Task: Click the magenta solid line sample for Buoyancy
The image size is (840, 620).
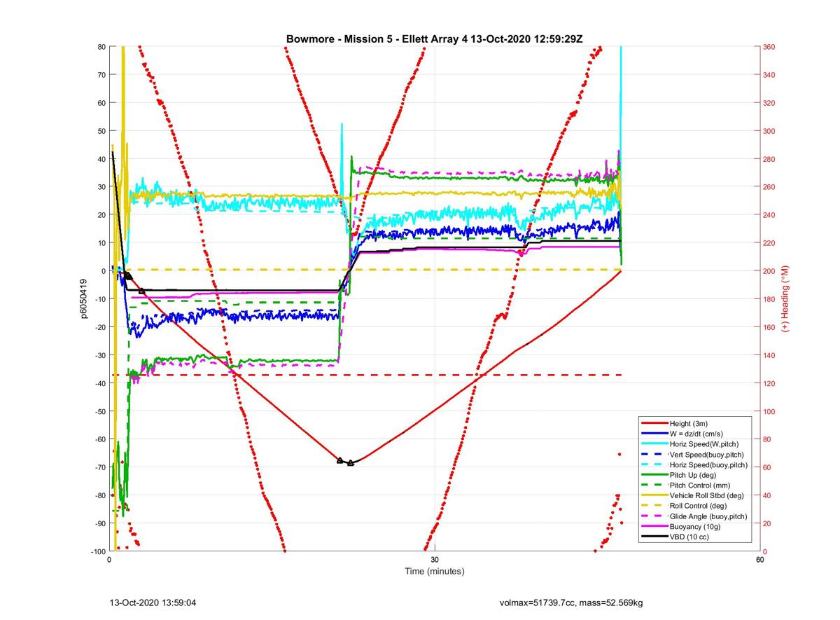Action: tap(654, 527)
